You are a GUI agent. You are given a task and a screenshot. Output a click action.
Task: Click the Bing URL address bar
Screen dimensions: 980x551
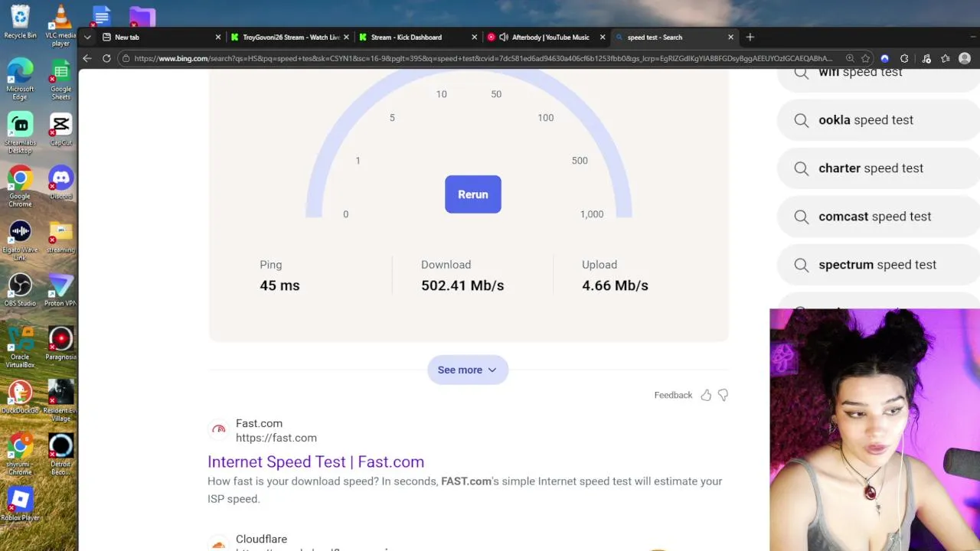tap(482, 58)
